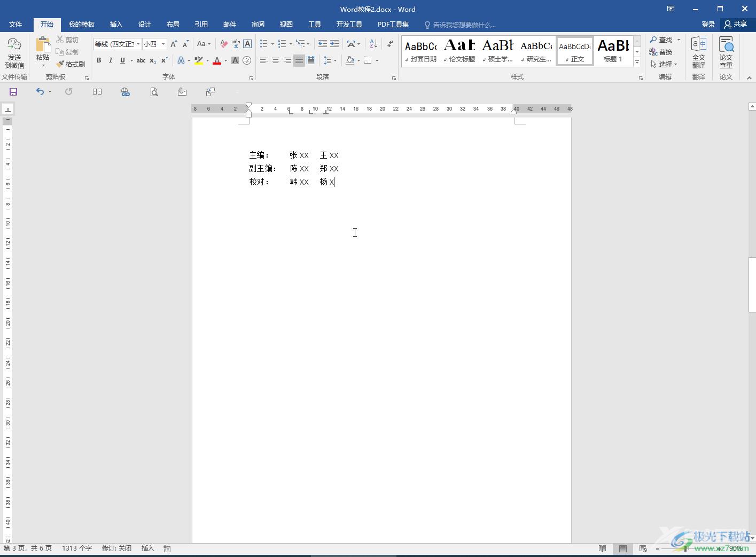Open the print preview magnifier icon
Image resolution: width=756 pixels, height=557 pixels.
(x=154, y=92)
